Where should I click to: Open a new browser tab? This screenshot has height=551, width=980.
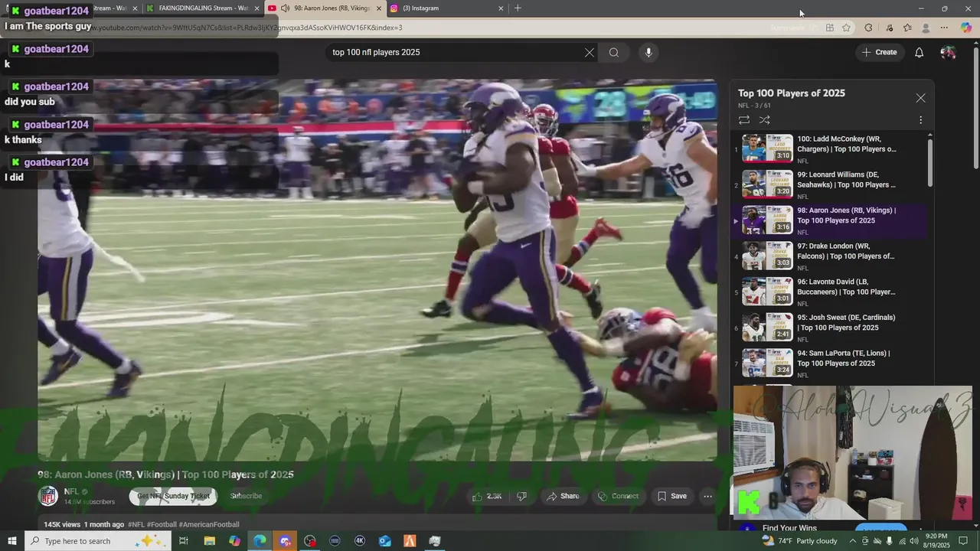[518, 8]
